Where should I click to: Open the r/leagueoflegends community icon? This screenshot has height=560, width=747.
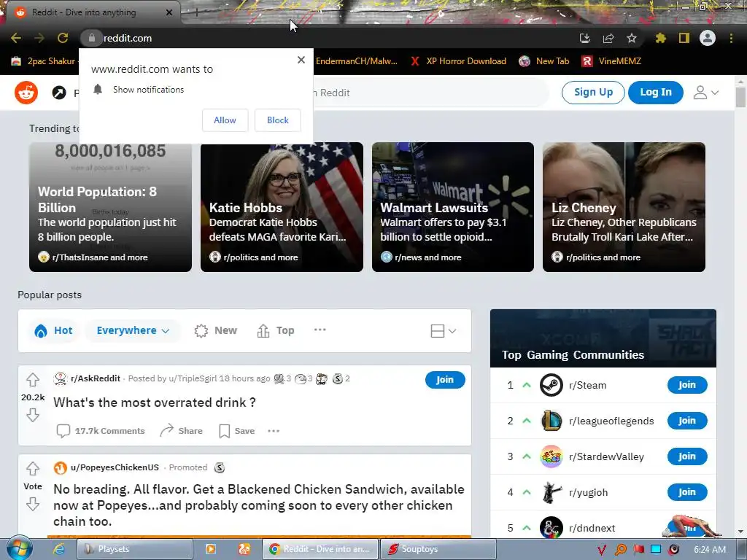[x=551, y=421]
